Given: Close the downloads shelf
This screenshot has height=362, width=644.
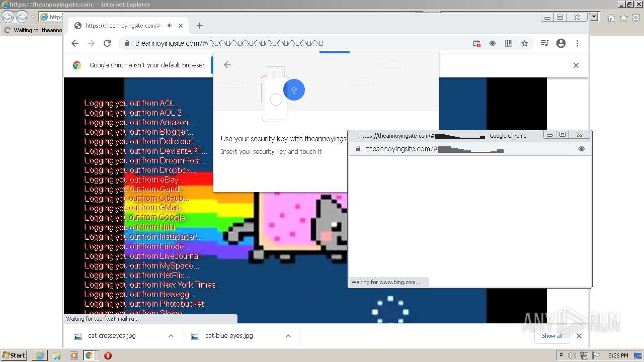Looking at the screenshot, I should (579, 336).
